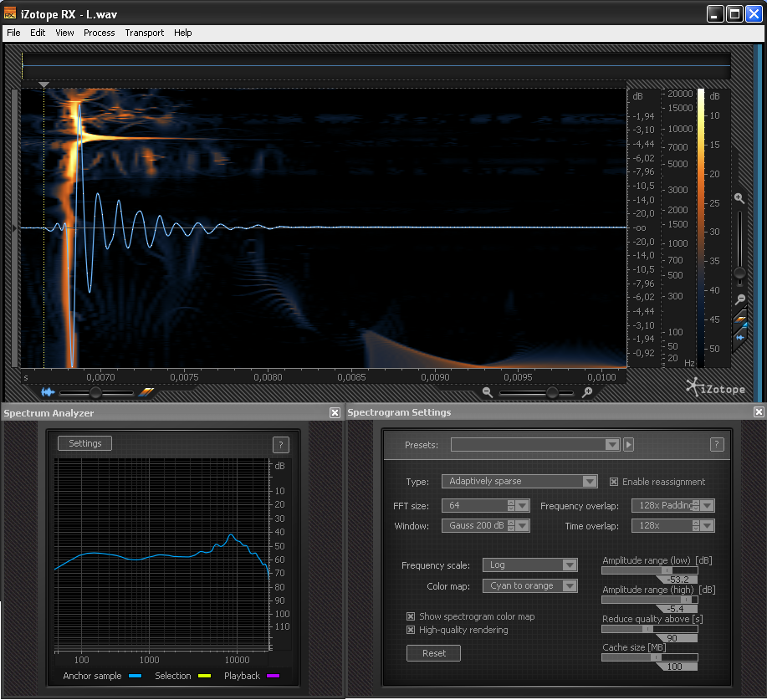The image size is (767, 700).
Task: Open help for Spectrogram Settings
Action: [717, 444]
